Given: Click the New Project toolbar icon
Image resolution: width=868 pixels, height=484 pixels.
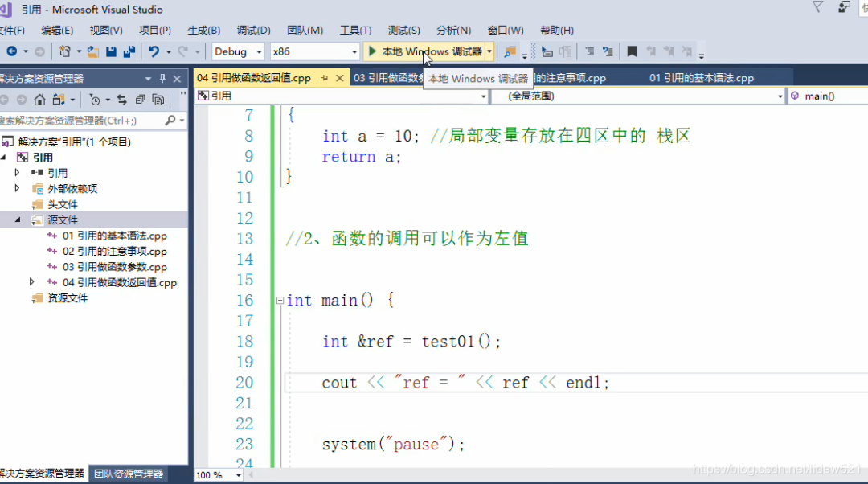Looking at the screenshot, I should point(65,51).
